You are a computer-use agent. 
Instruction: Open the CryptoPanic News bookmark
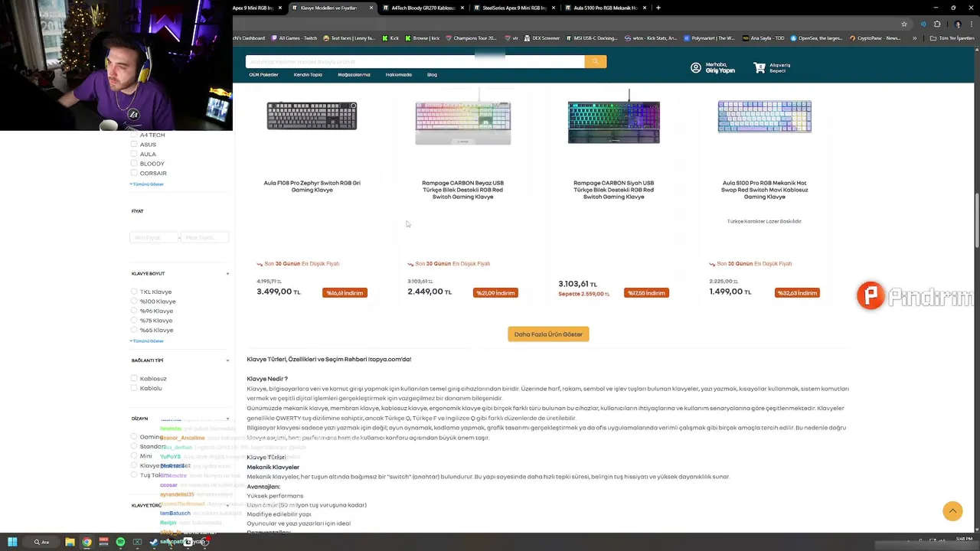[875, 37]
